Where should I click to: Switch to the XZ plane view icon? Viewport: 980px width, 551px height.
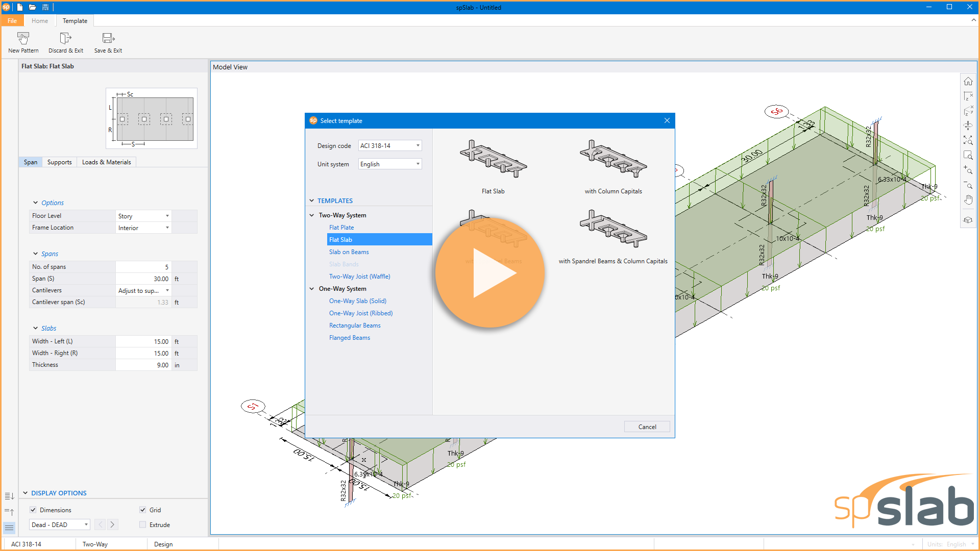[968, 96]
